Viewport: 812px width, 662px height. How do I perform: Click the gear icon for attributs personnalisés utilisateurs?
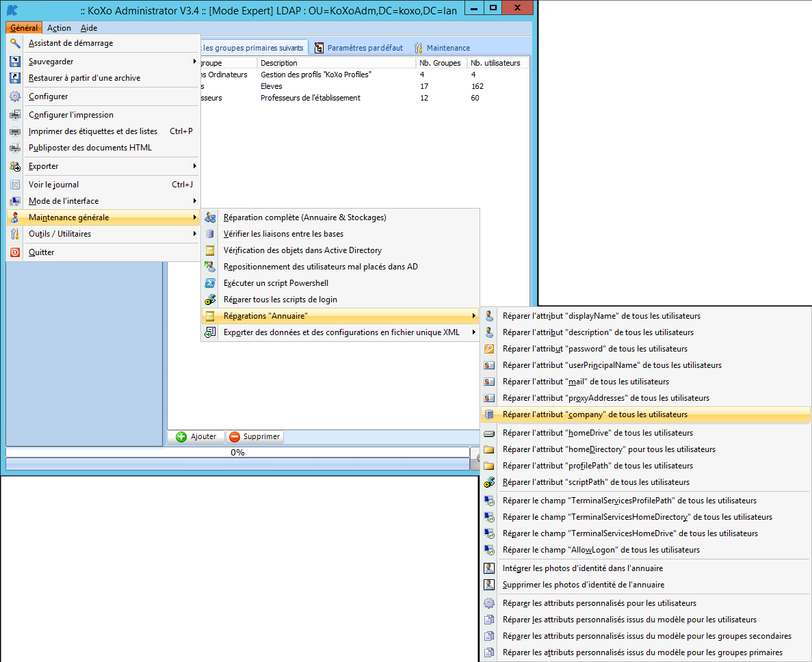point(489,603)
